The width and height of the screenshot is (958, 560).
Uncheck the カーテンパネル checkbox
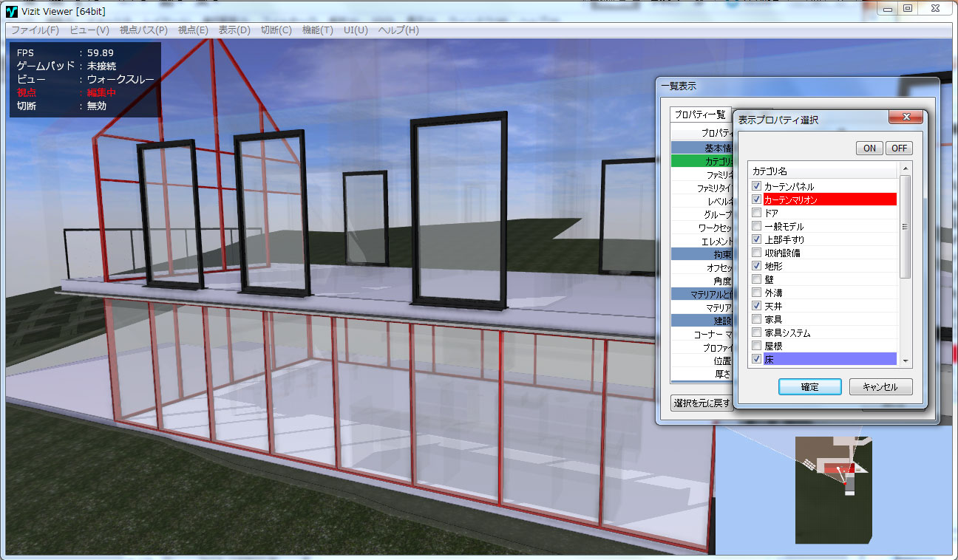tap(756, 186)
